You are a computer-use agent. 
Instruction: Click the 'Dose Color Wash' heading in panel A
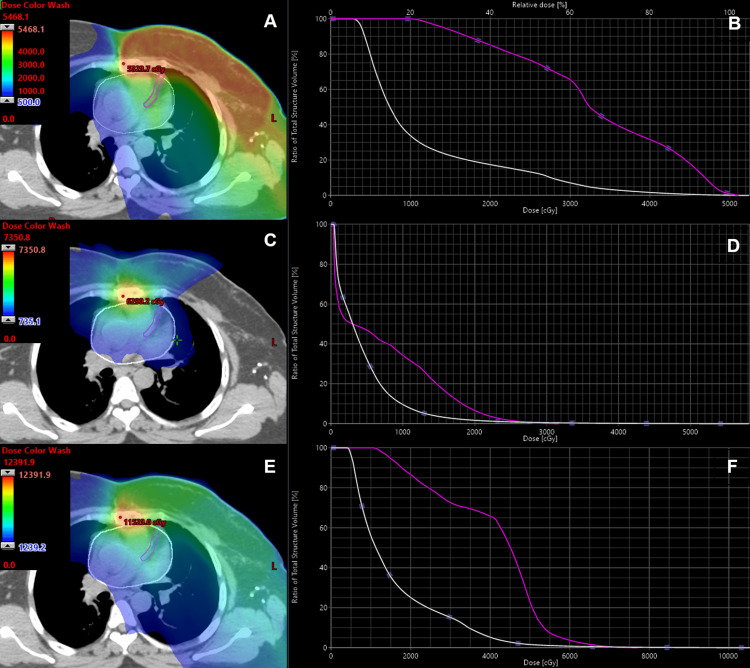point(36,5)
